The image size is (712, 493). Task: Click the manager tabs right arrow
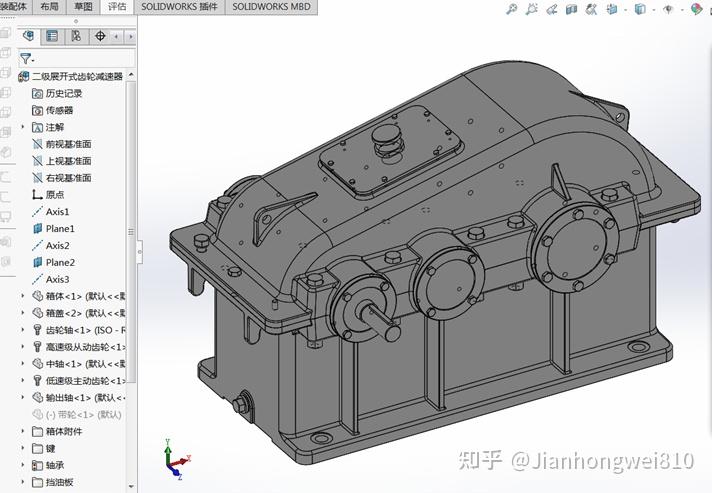131,36
